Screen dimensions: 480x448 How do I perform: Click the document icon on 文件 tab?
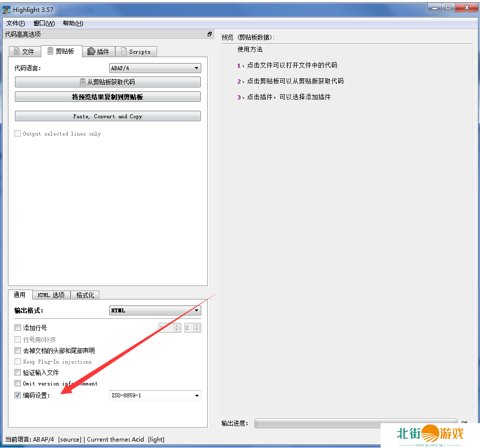(16, 51)
